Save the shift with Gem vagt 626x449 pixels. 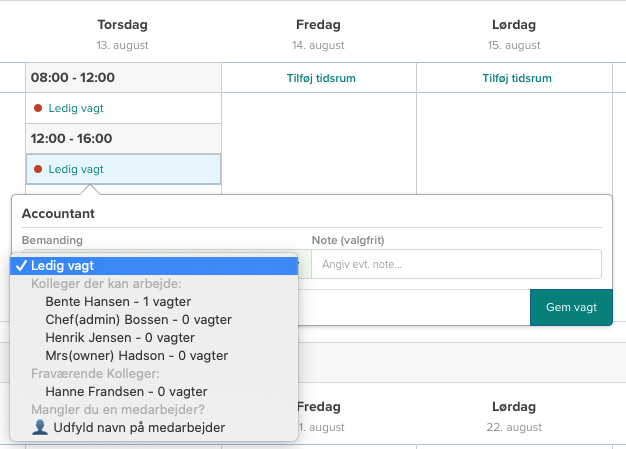(x=570, y=307)
